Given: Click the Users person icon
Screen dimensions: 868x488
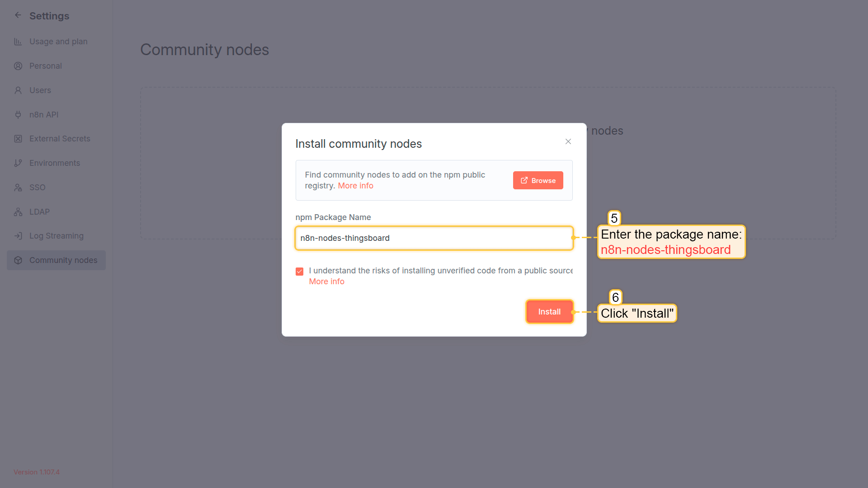Looking at the screenshot, I should 18,90.
